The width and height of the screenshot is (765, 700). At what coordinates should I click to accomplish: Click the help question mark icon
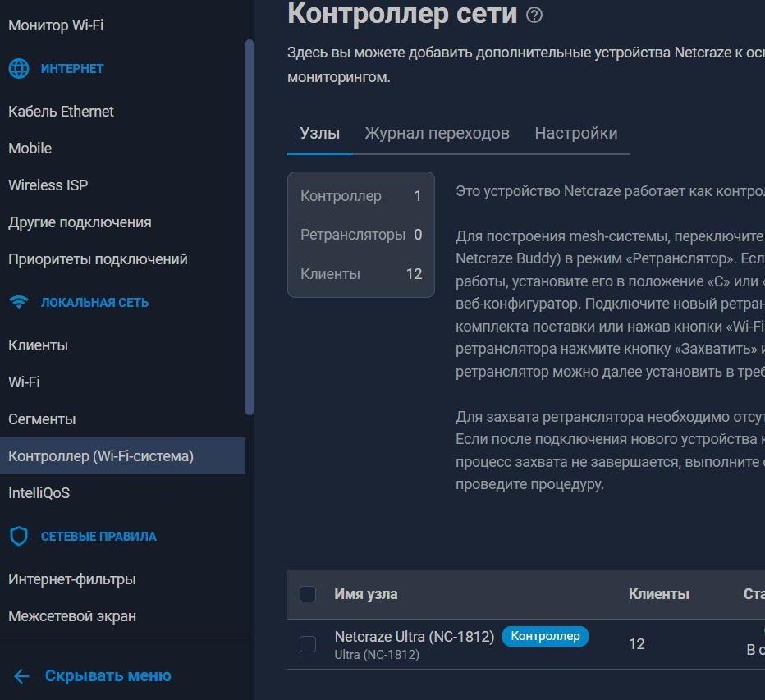(534, 15)
